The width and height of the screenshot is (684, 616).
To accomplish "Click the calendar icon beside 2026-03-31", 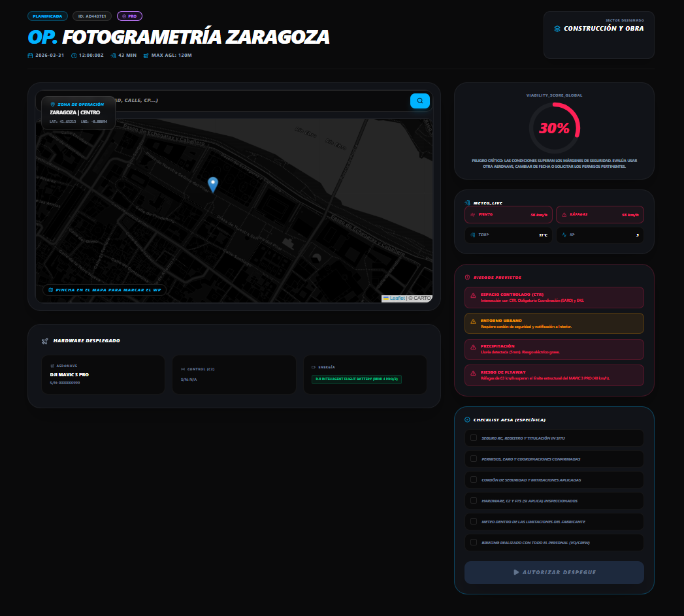I will pyautogui.click(x=31, y=56).
